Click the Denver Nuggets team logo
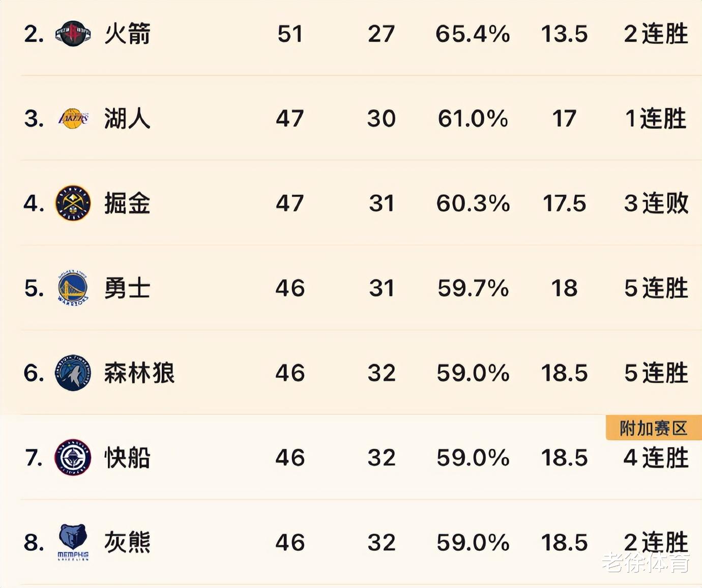This screenshot has width=702, height=588. tap(73, 203)
